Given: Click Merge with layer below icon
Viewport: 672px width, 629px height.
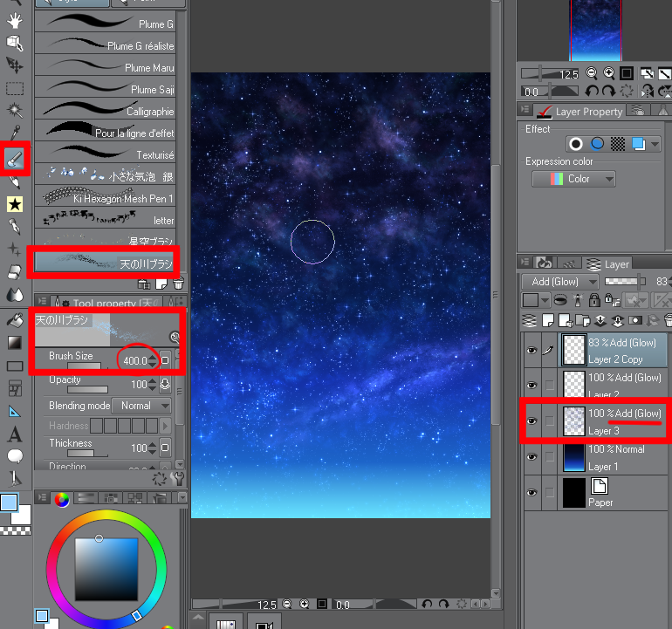Looking at the screenshot, I should (617, 320).
